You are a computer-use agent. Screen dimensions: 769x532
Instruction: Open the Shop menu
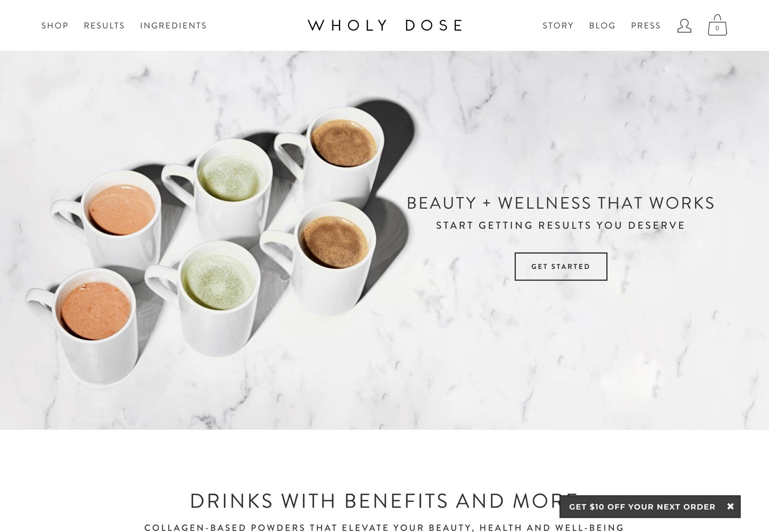tap(55, 26)
